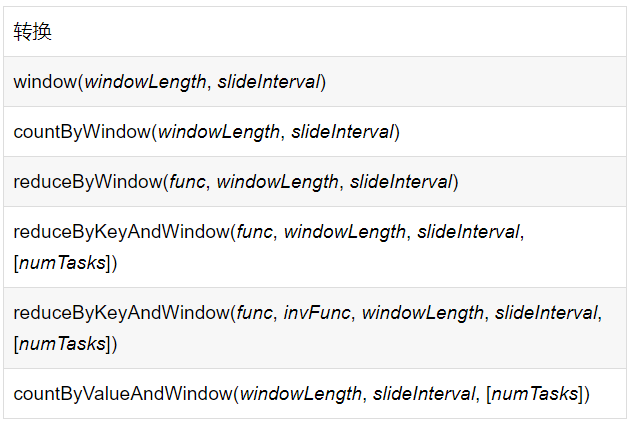The image size is (638, 428).
Task: Click windowLength in the reduceByWindow row
Action: click(277, 182)
